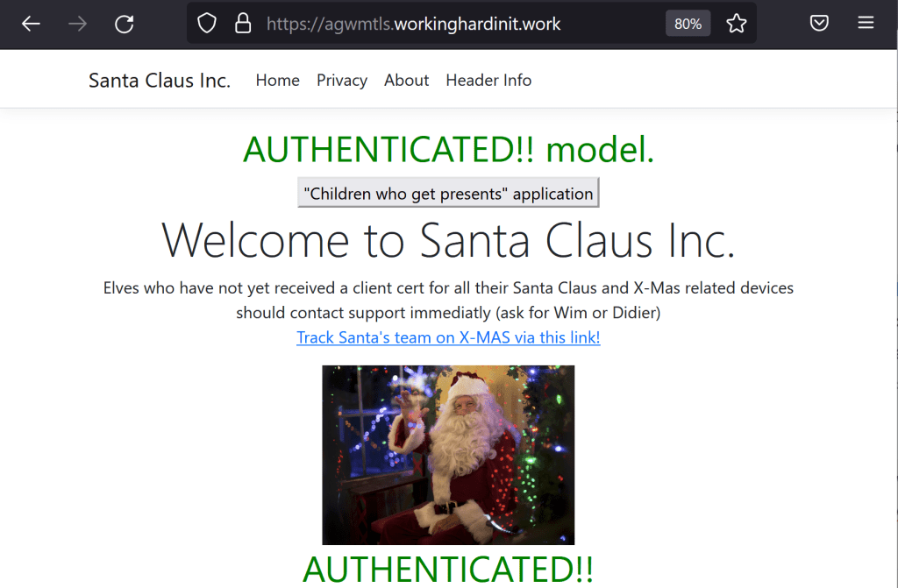The width and height of the screenshot is (898, 588).
Task: Go to the About page
Action: coord(406,80)
